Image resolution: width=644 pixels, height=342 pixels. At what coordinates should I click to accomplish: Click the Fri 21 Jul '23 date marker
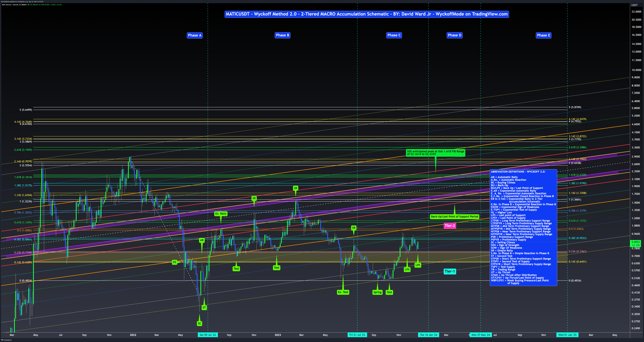pos(357,335)
